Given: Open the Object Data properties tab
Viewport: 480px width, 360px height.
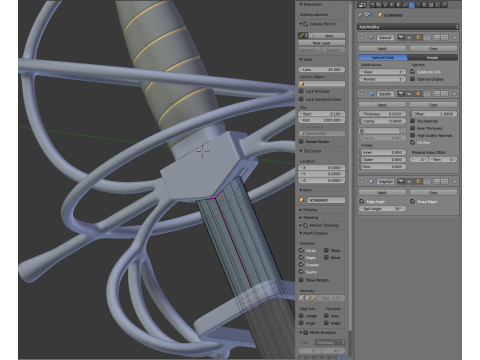Looking at the screenshot, I should coord(418,5).
